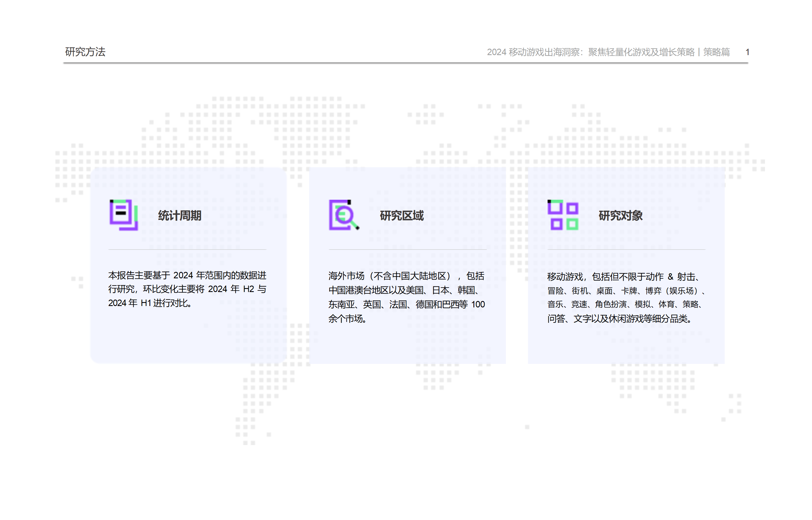Click the 研究区域 magnifier icon
The height and width of the screenshot is (520, 812).
(344, 215)
